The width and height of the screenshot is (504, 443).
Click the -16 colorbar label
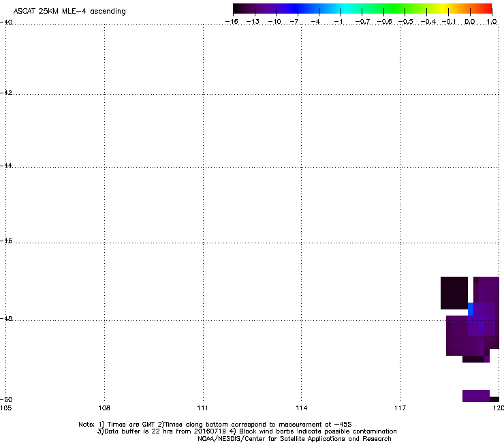[232, 22]
